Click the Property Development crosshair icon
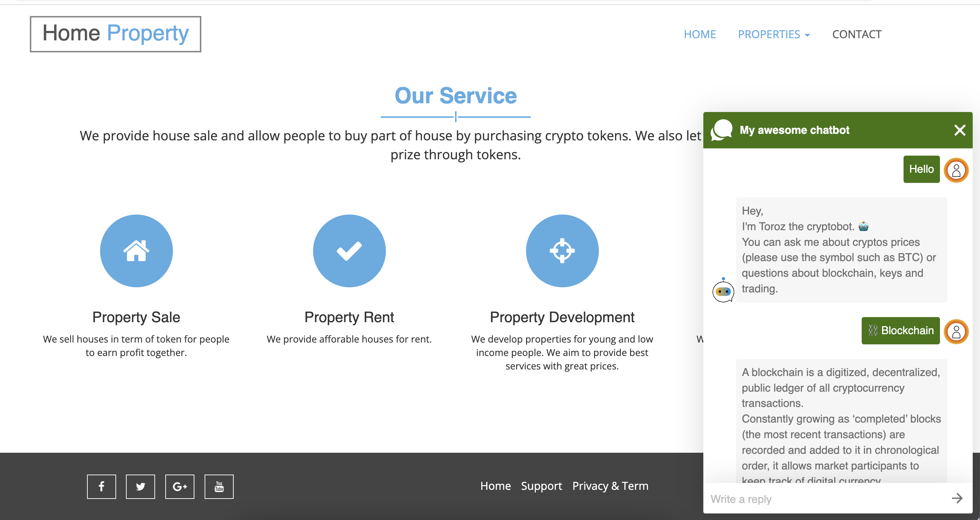This screenshot has width=980, height=520. (x=562, y=251)
